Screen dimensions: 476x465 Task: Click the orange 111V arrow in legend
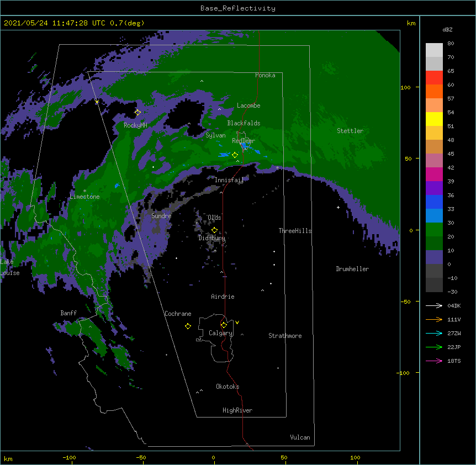(x=434, y=319)
